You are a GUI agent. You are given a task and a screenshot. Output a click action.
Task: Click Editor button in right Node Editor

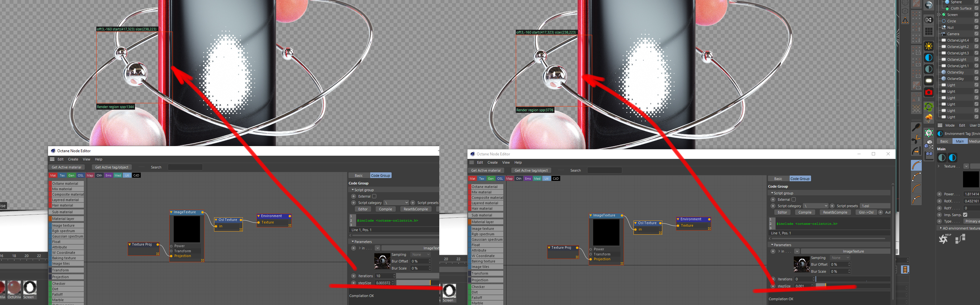783,213
